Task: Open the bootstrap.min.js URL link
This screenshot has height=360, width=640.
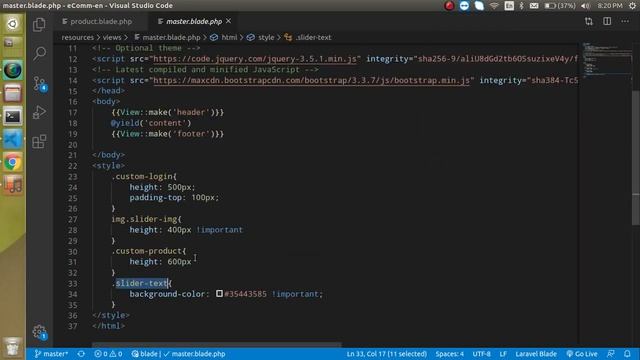Action: point(311,80)
